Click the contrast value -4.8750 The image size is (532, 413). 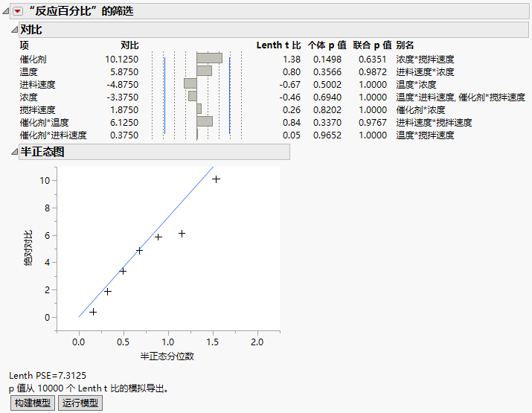click(x=123, y=85)
